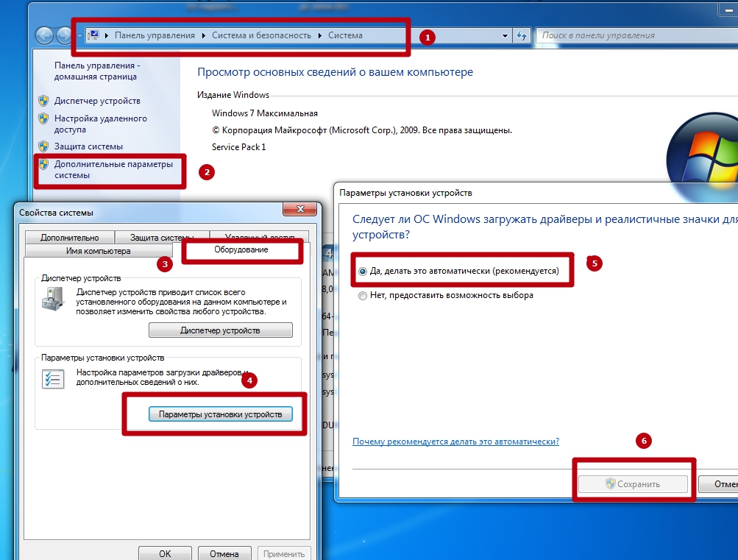Click Параметры установки устройств button
This screenshot has width=738, height=560.
(220, 414)
